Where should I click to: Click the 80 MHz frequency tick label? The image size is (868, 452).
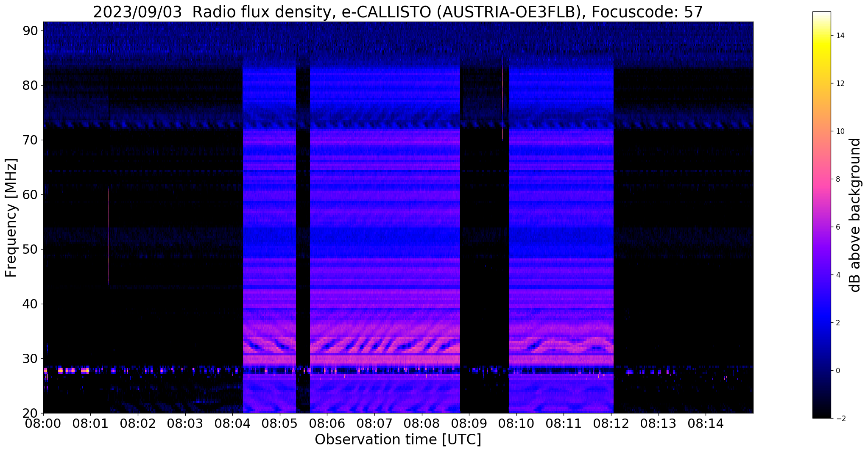31,85
